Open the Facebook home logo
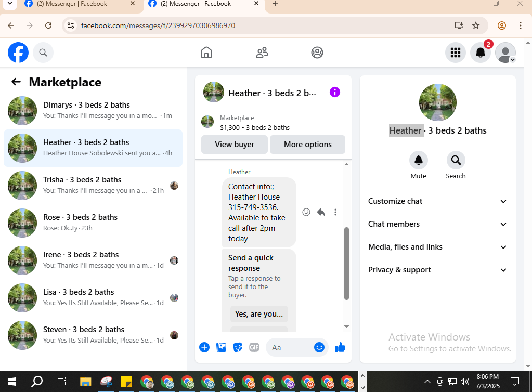The width and height of the screenshot is (532, 392). [x=18, y=53]
